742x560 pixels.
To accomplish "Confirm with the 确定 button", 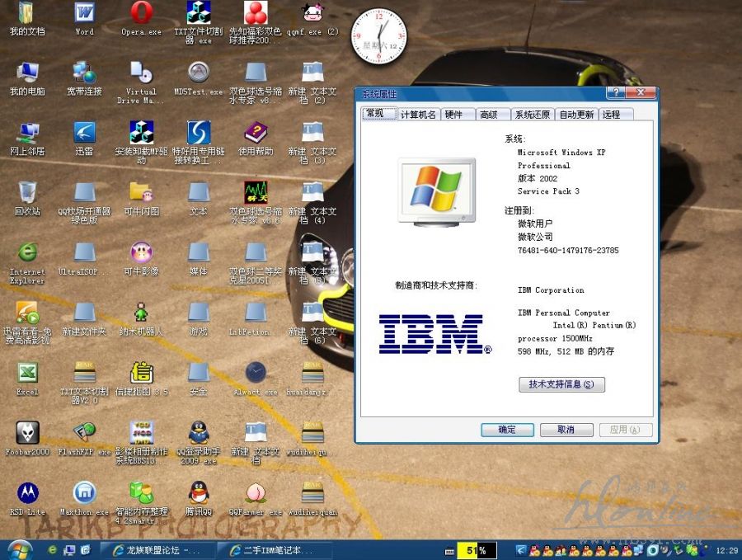I will [507, 430].
